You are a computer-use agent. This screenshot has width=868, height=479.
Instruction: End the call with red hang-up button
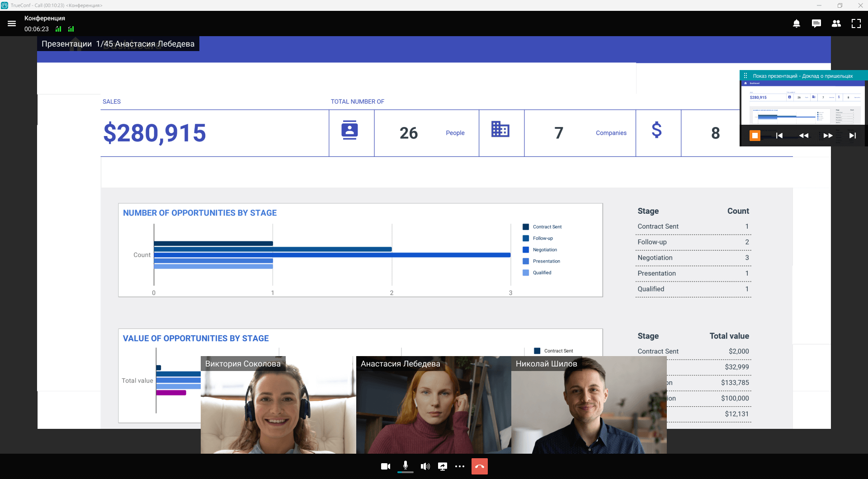coord(480,466)
